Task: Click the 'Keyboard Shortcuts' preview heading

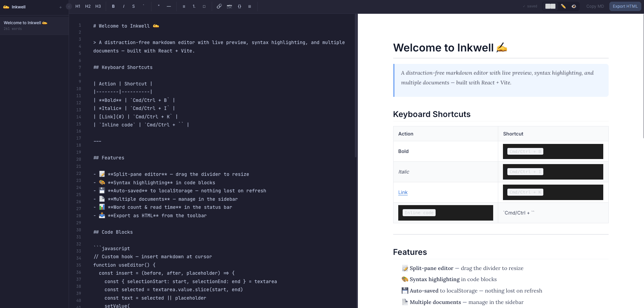Action: [432, 114]
